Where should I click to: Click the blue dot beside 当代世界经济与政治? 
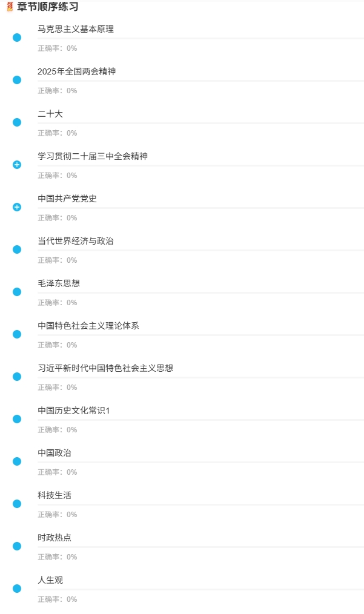tap(17, 249)
